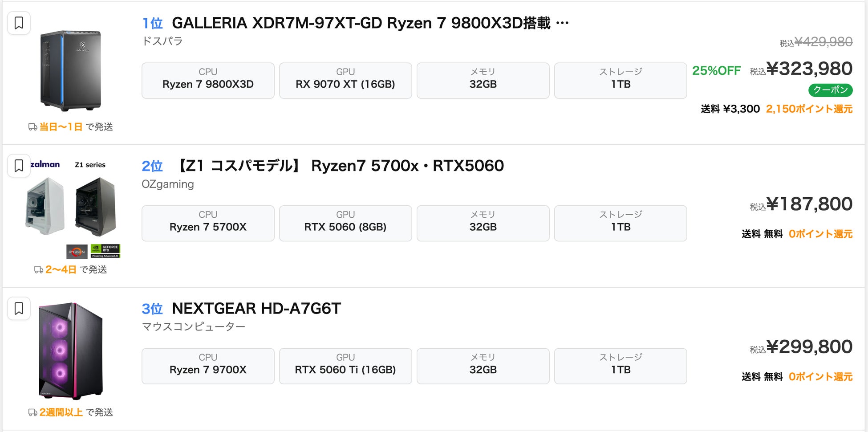This screenshot has width=868, height=432.
Task: Click the Ryzen 7 9700X CPU box
Action: pos(208,366)
